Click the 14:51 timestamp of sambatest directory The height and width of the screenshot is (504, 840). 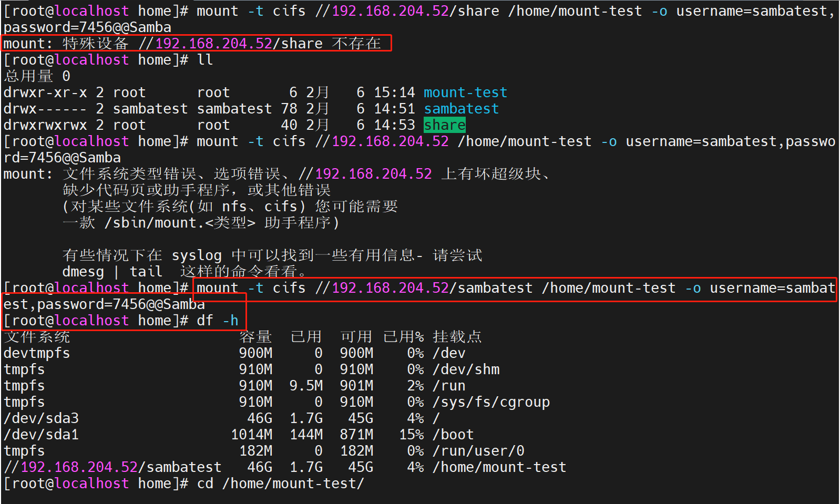pos(394,109)
